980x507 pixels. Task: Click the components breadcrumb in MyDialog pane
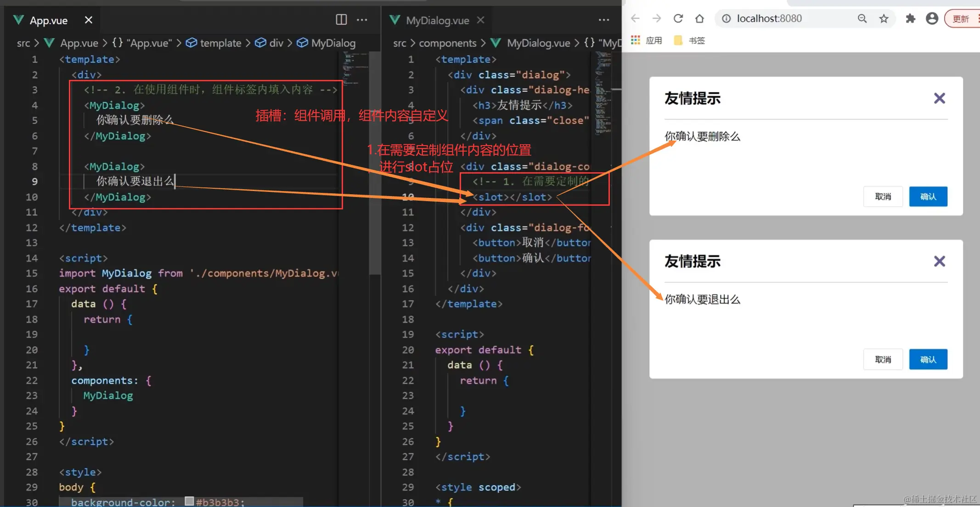(x=448, y=43)
